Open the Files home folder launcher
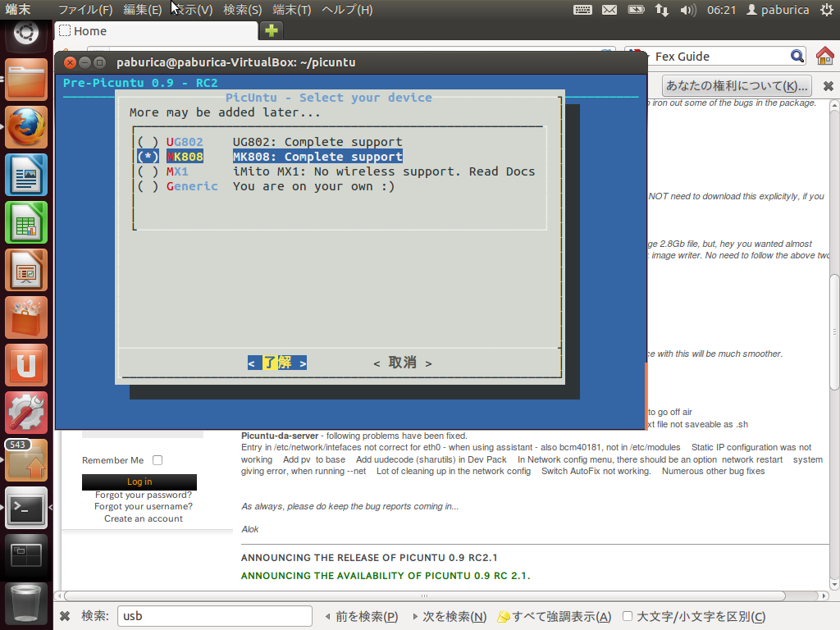This screenshot has width=840, height=630. (25, 80)
